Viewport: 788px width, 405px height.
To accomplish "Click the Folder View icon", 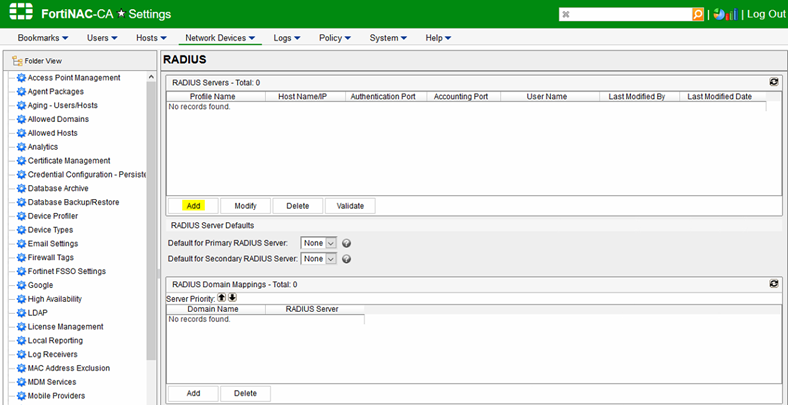I will click(17, 61).
